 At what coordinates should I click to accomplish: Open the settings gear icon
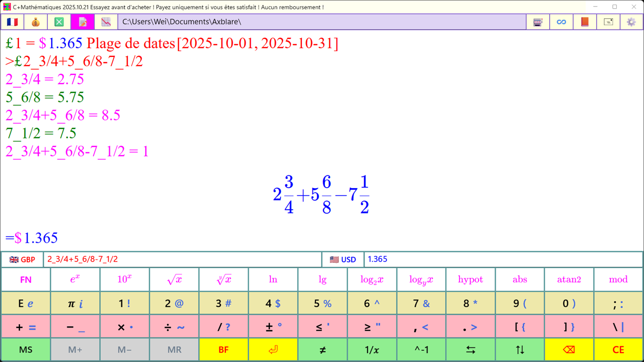click(631, 22)
